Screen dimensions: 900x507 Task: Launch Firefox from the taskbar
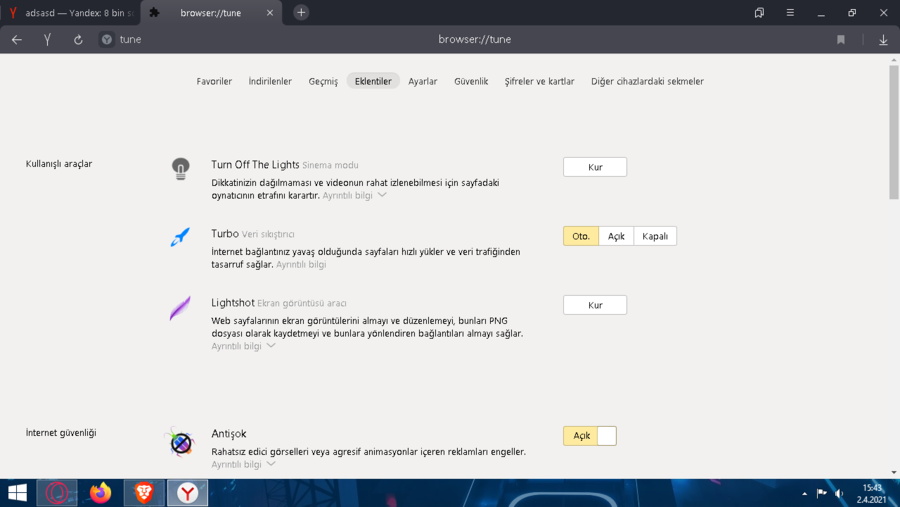(100, 493)
